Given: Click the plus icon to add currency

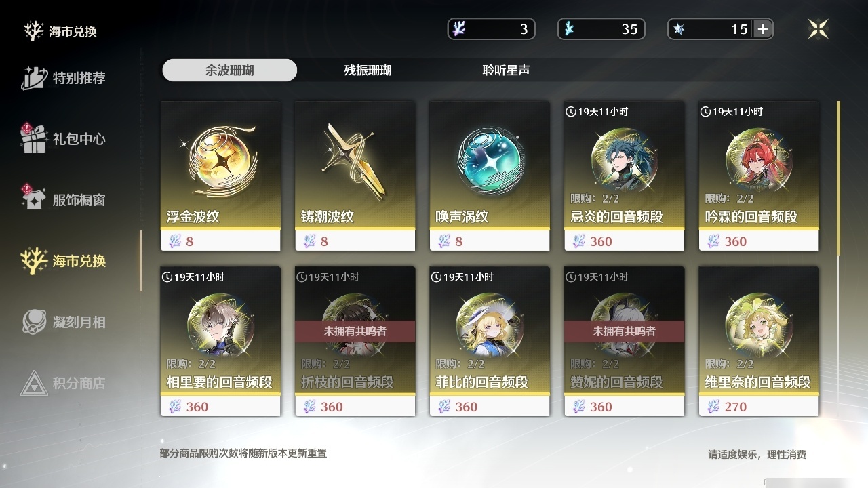Looking at the screenshot, I should pos(763,29).
